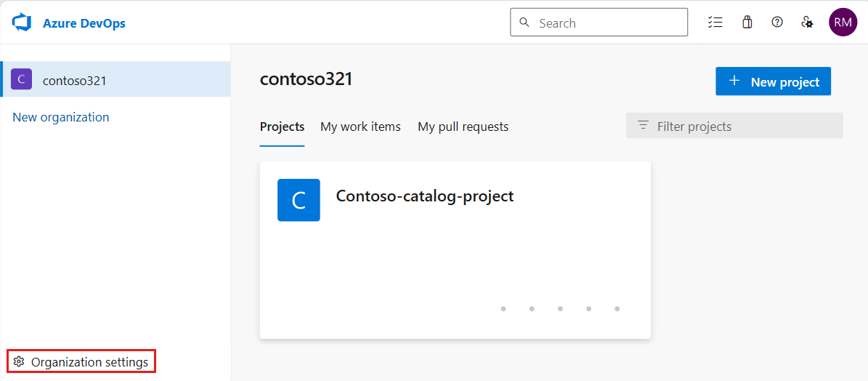Click into the Filter projects field
The image size is (868, 381).
734,126
